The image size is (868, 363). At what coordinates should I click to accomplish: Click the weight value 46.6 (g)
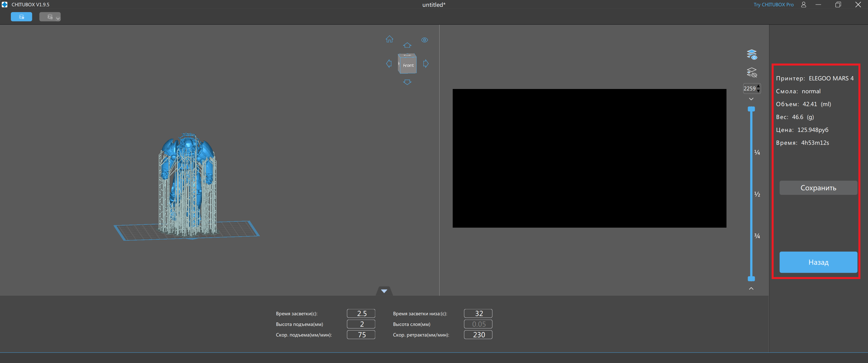tap(803, 117)
